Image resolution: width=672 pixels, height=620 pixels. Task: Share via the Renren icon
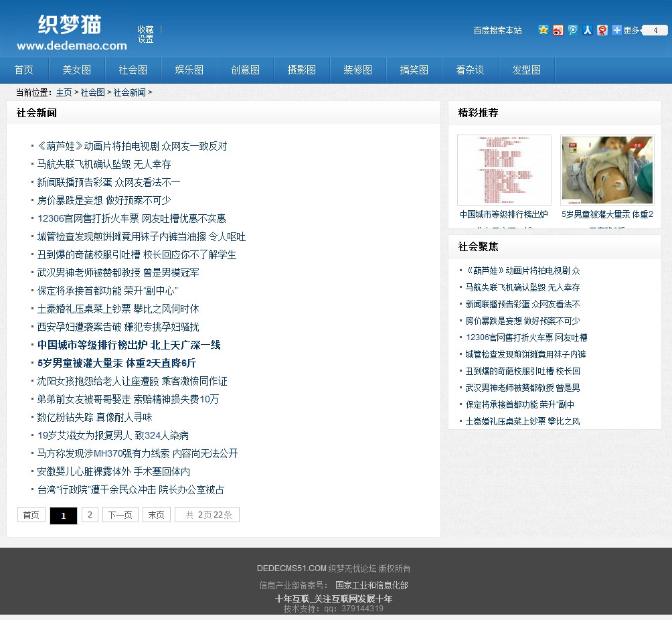click(x=588, y=30)
